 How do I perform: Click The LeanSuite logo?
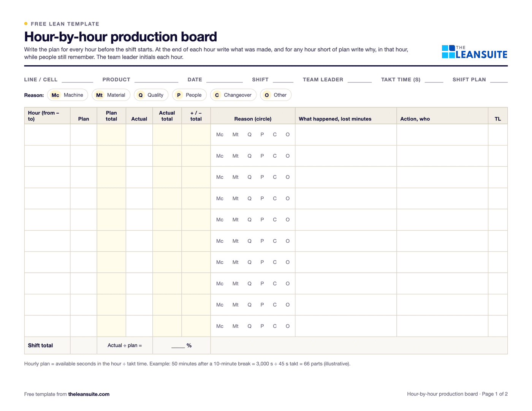pyautogui.click(x=475, y=52)
